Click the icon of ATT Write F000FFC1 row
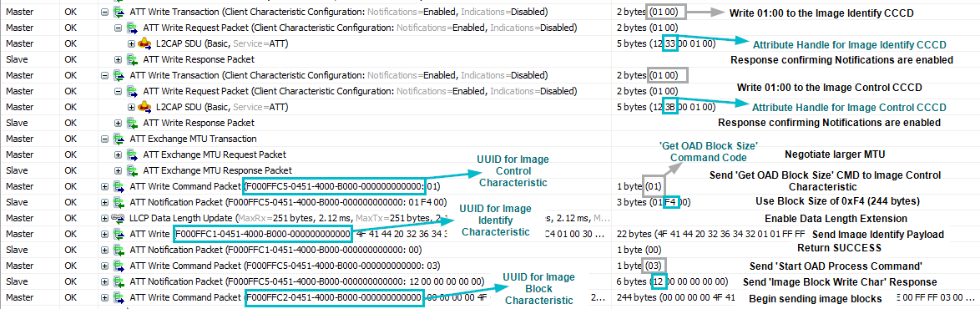 point(119,233)
